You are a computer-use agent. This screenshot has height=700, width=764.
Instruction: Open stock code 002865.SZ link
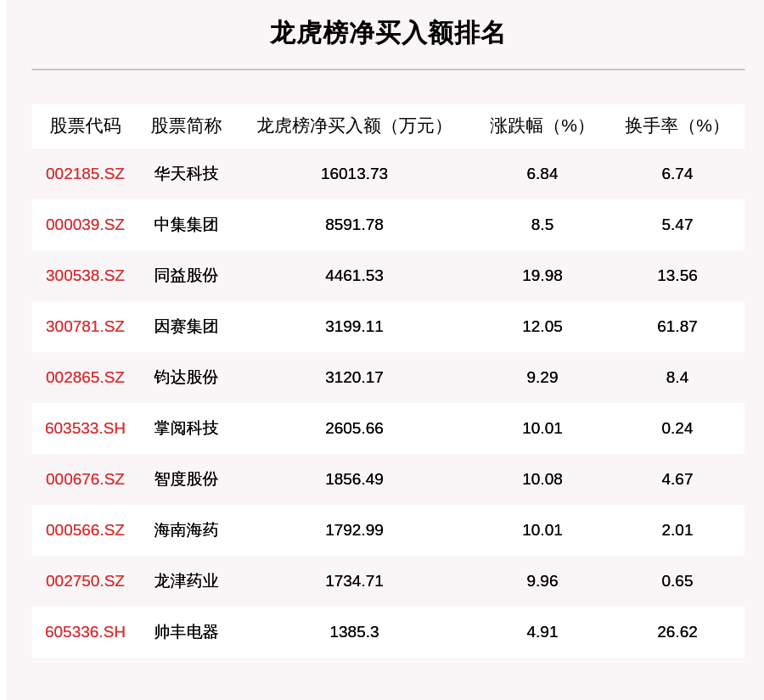click(x=85, y=378)
